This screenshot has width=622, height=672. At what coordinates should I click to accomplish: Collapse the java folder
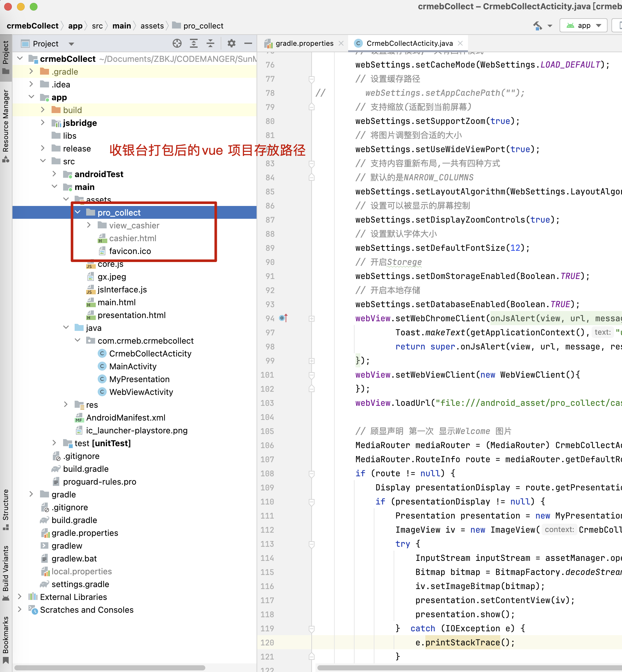[66, 328]
